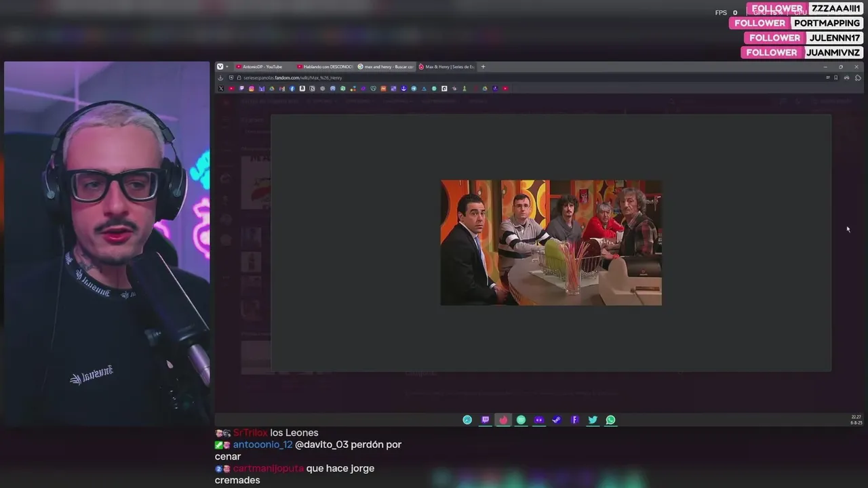Click the X bookmark in bookmarks bar
This screenshot has width=868, height=488.
pyautogui.click(x=221, y=88)
